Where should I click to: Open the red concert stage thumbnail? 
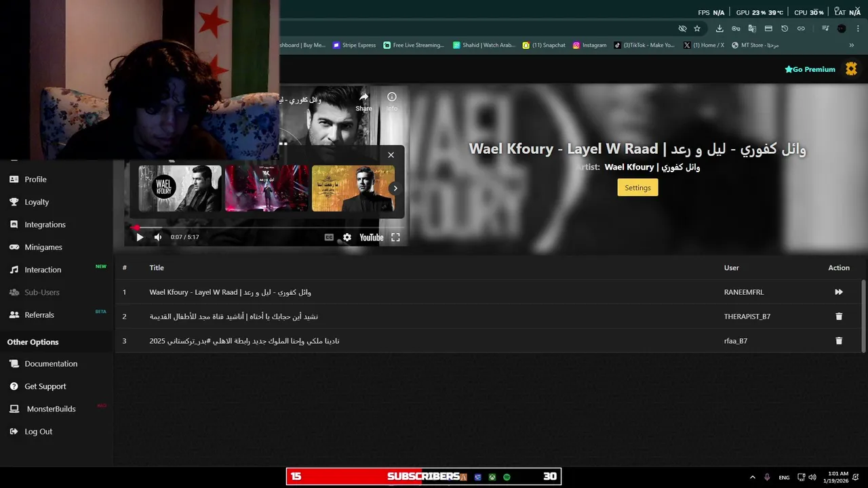[x=267, y=188]
